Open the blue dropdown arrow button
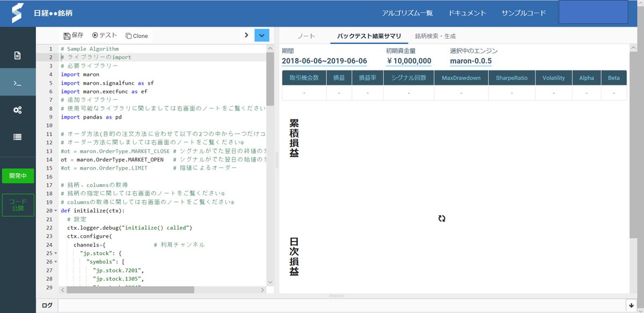Viewport: 644px width, 313px height. (261, 35)
